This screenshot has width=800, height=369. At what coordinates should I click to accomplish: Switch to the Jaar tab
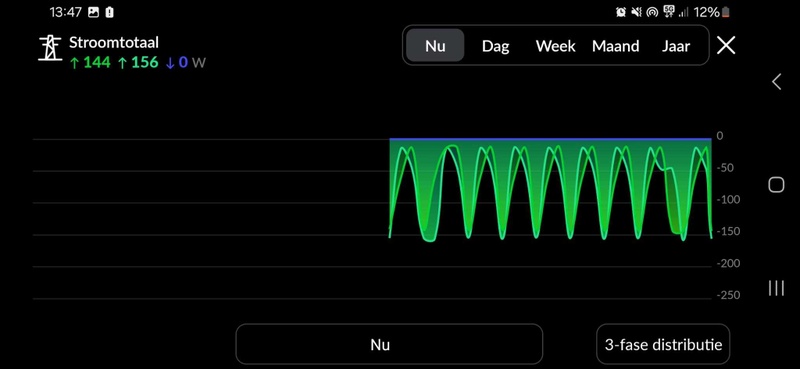(676, 45)
